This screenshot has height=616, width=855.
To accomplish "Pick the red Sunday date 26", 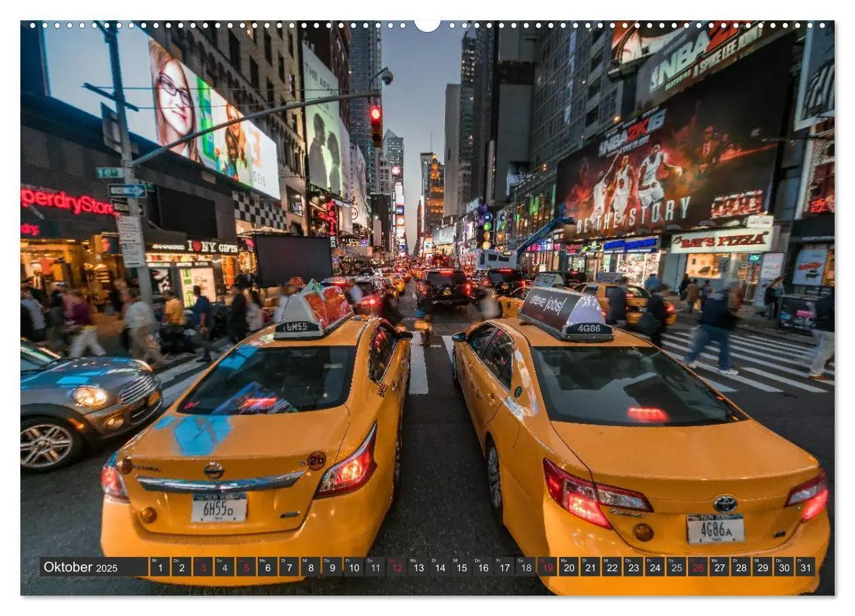I will [698, 567].
